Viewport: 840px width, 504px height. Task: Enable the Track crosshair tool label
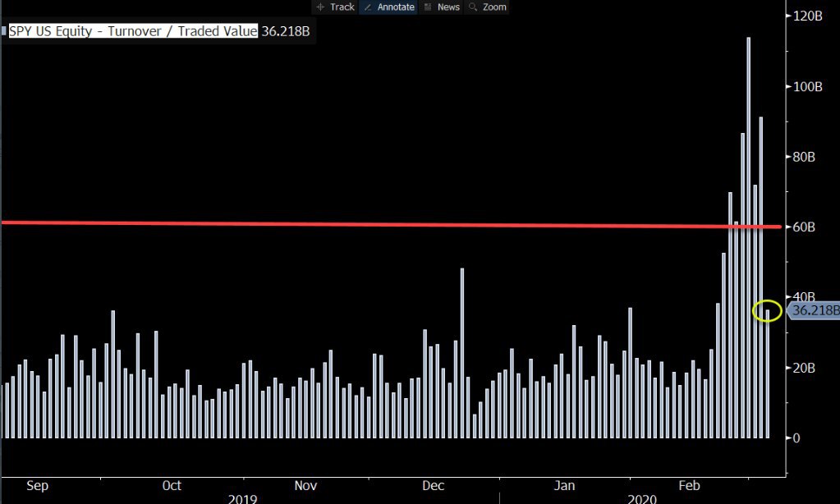click(342, 7)
